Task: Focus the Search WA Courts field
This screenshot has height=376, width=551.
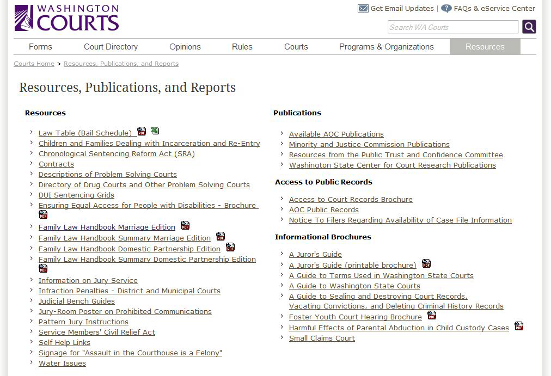Action: 453,27
